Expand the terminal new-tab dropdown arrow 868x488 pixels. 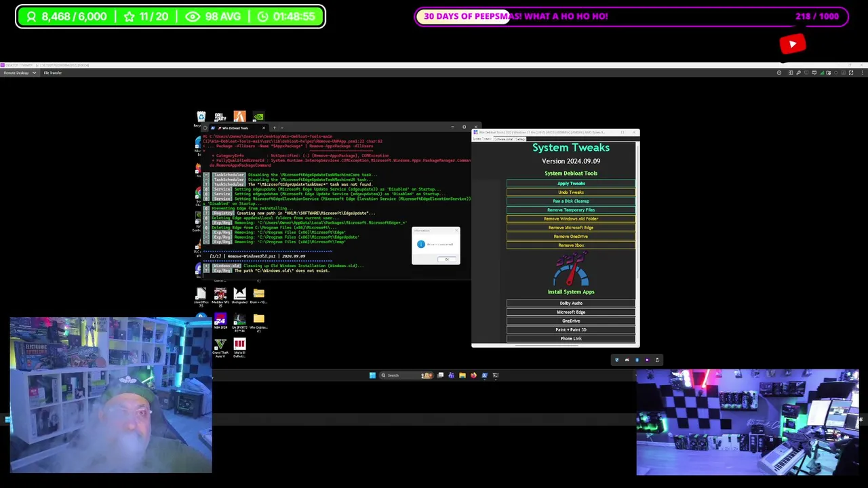pos(282,128)
